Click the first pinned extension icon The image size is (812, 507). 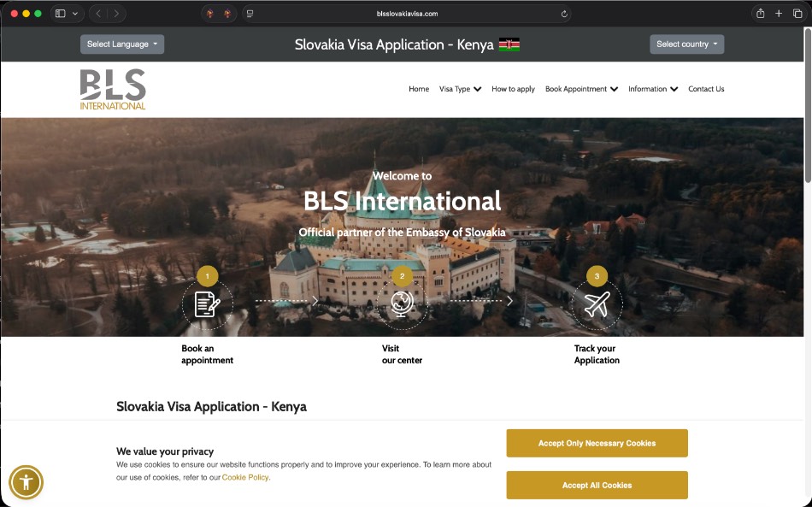click(x=209, y=14)
